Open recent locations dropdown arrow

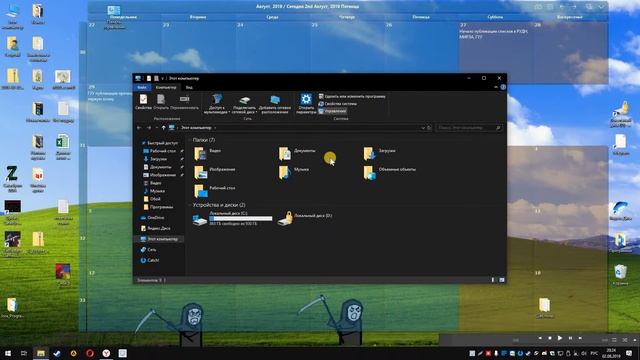(156, 128)
